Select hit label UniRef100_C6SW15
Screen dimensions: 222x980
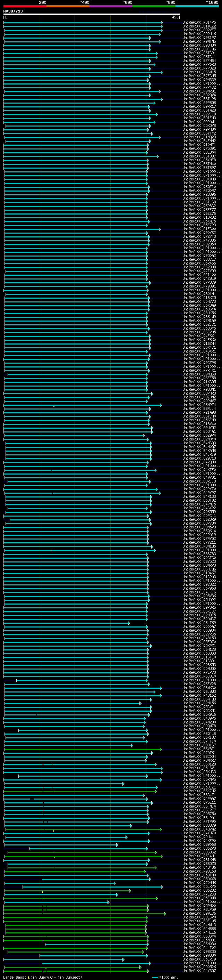[199, 72]
